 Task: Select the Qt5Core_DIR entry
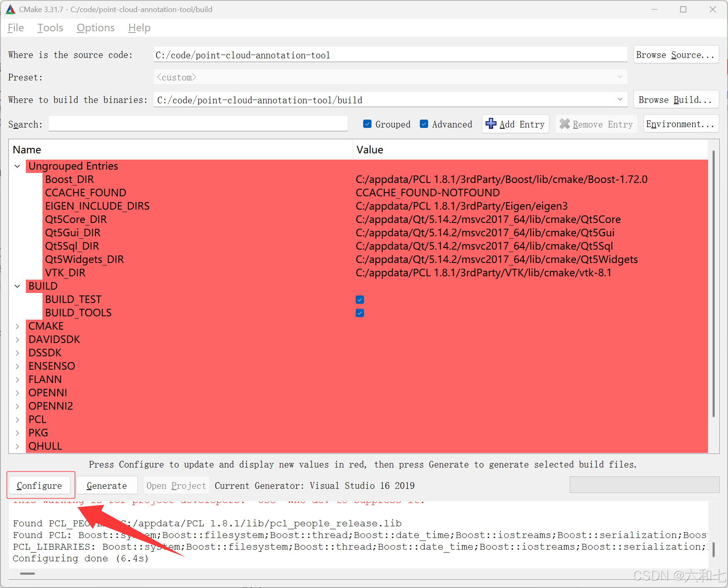pyautogui.click(x=76, y=220)
